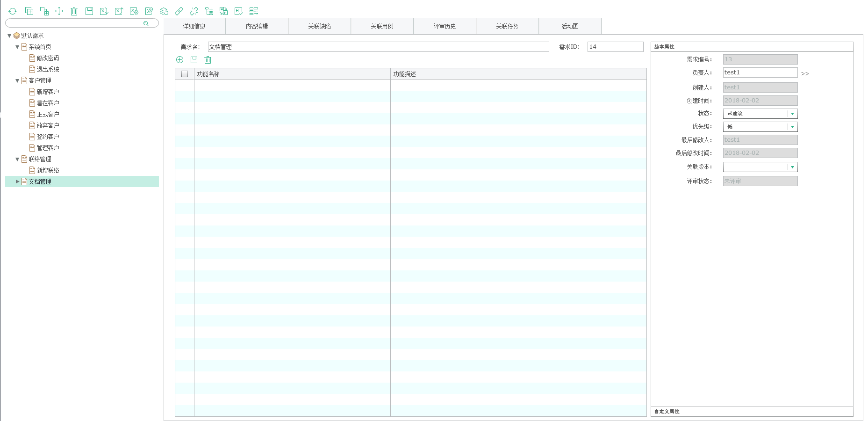868x421 pixels.
Task: Open the 优先级 dropdown
Action: (792, 127)
